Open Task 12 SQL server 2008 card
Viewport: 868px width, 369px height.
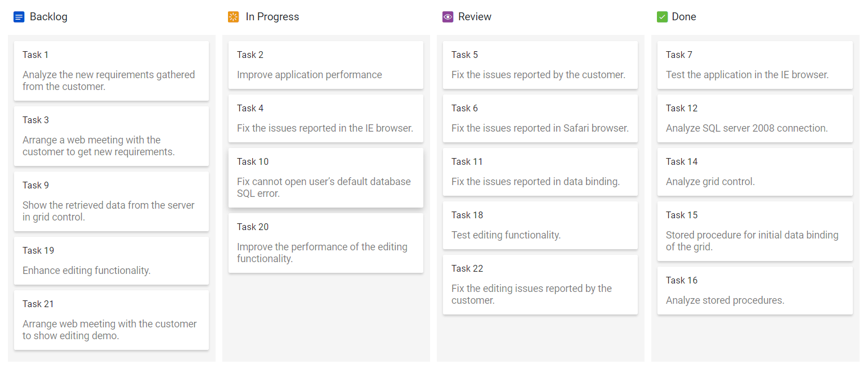point(755,118)
